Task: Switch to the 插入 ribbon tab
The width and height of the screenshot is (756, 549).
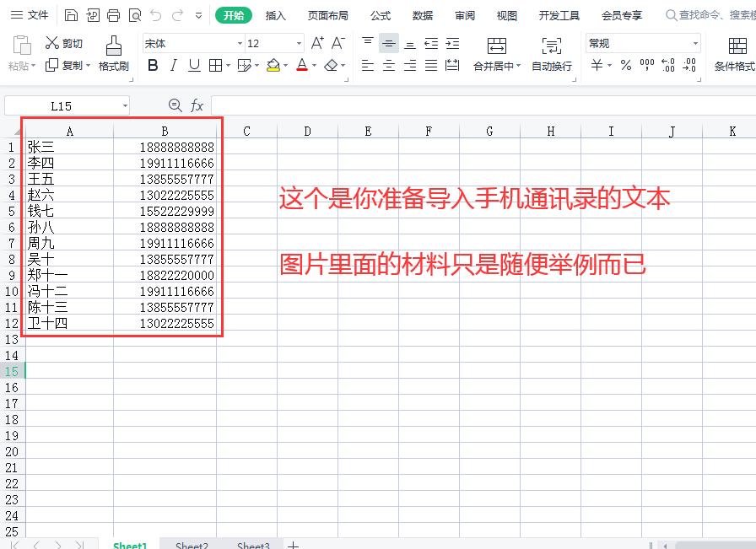Action: [x=276, y=15]
